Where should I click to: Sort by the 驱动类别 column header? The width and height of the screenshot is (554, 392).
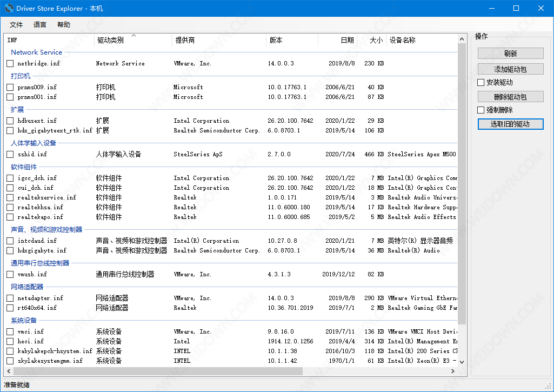(110, 41)
